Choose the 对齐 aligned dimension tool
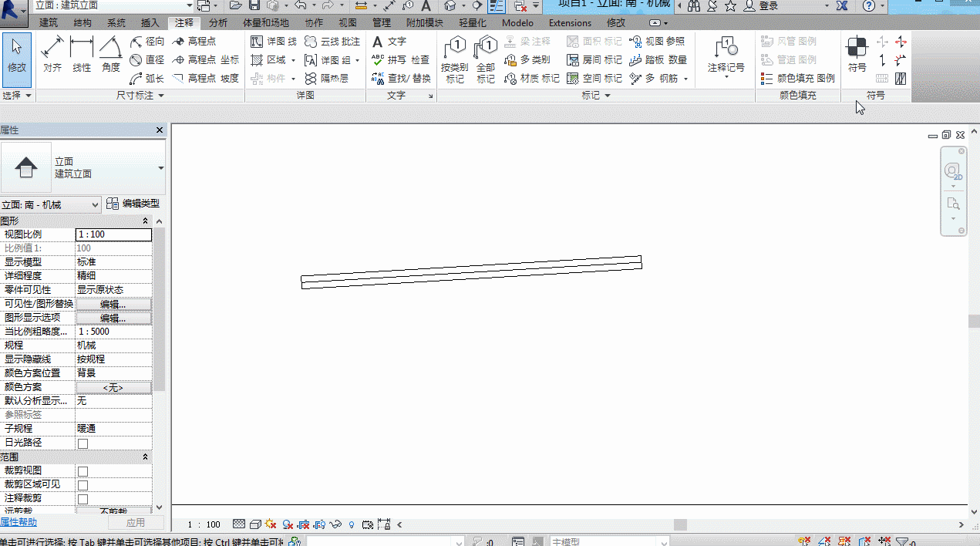The width and height of the screenshot is (980, 546). click(x=52, y=54)
